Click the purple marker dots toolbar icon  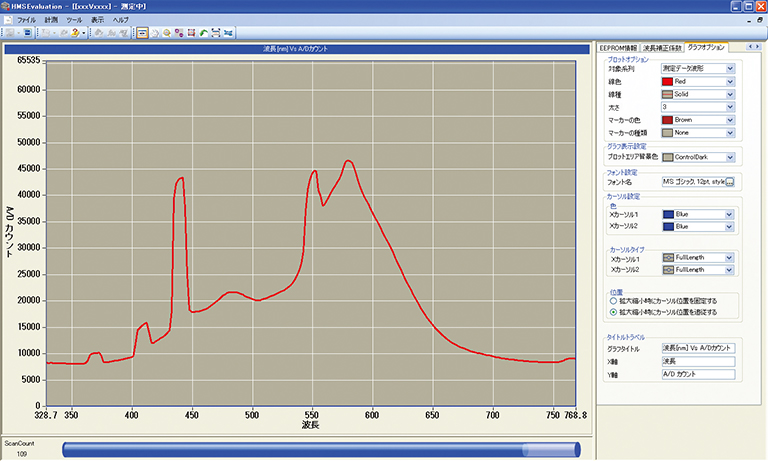pyautogui.click(x=179, y=33)
